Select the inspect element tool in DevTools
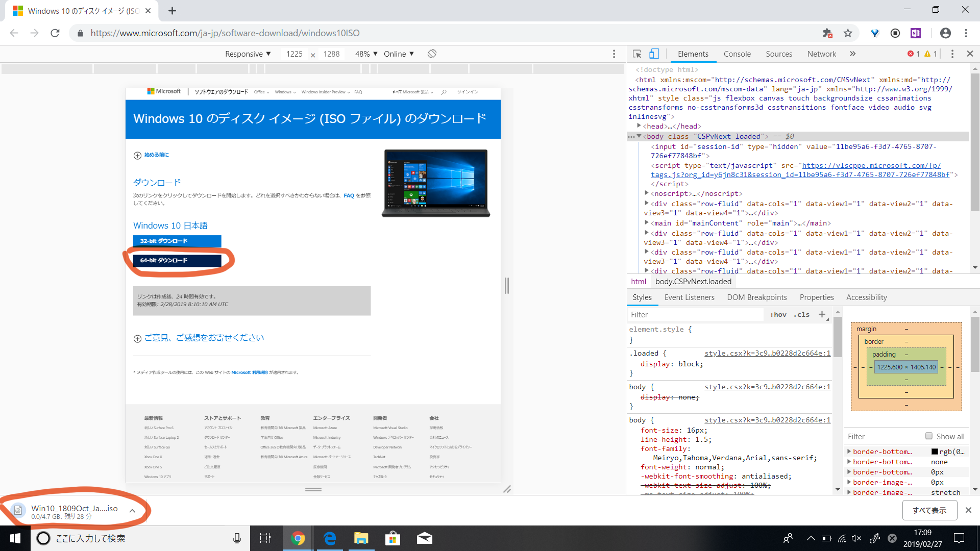Image resolution: width=980 pixels, height=551 pixels. [636, 54]
